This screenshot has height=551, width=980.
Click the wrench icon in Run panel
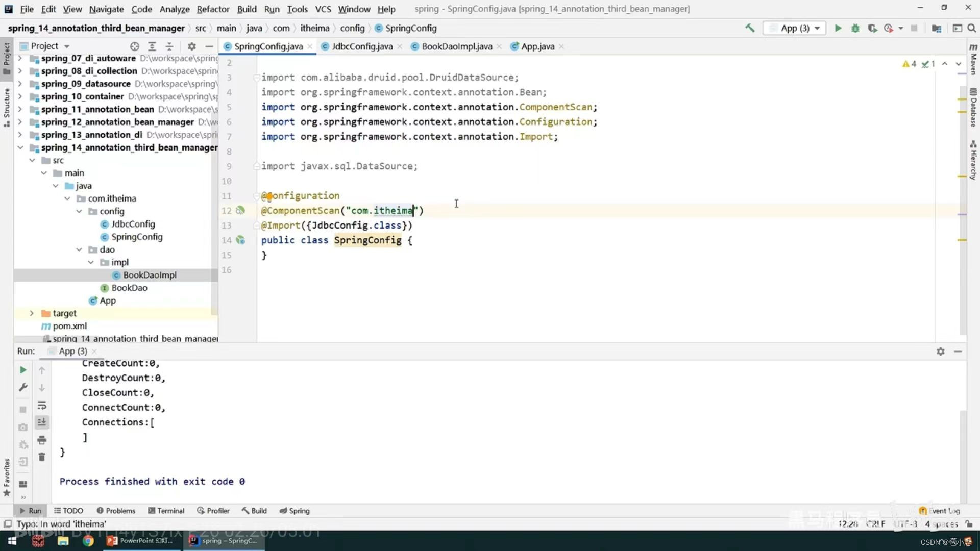23,387
